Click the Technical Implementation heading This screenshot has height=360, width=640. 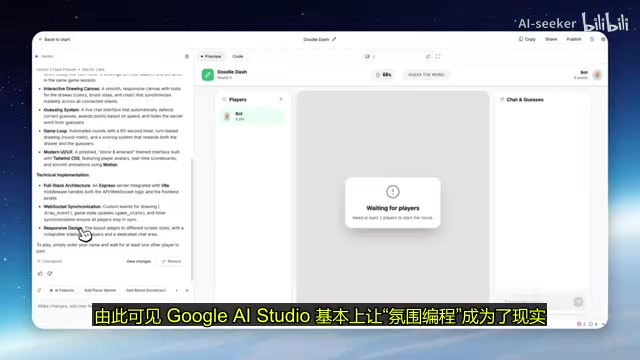[63, 175]
